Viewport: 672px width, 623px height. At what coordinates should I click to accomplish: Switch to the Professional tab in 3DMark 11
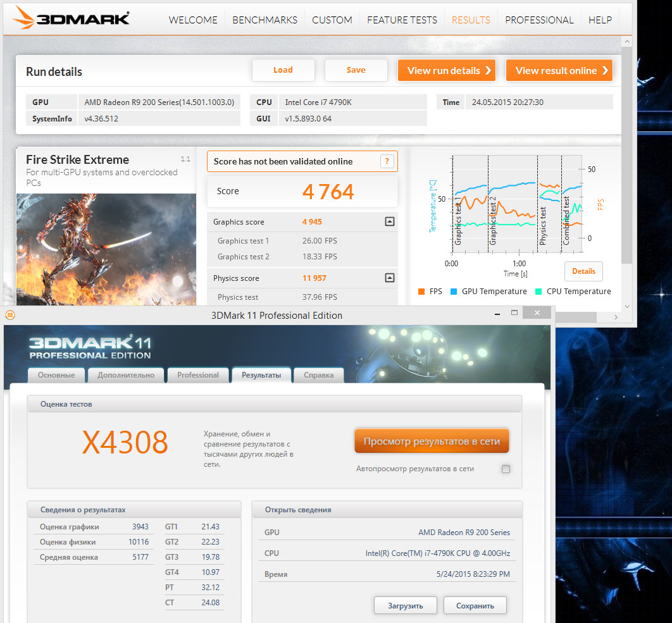click(198, 375)
